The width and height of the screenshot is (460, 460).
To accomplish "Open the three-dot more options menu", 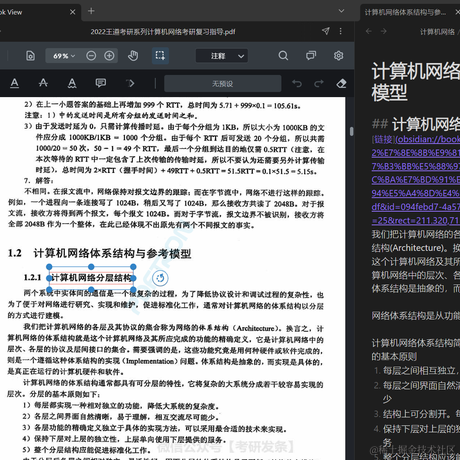I will pos(340,31).
